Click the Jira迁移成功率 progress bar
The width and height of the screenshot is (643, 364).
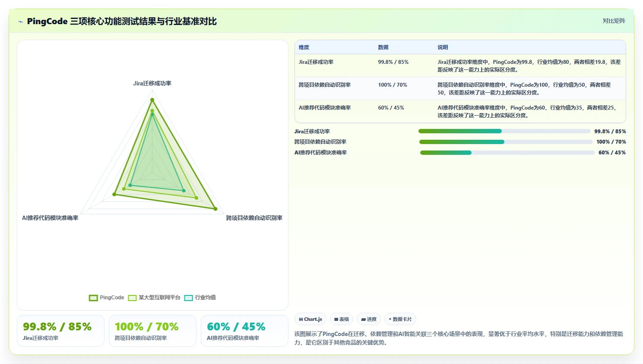[x=504, y=131]
